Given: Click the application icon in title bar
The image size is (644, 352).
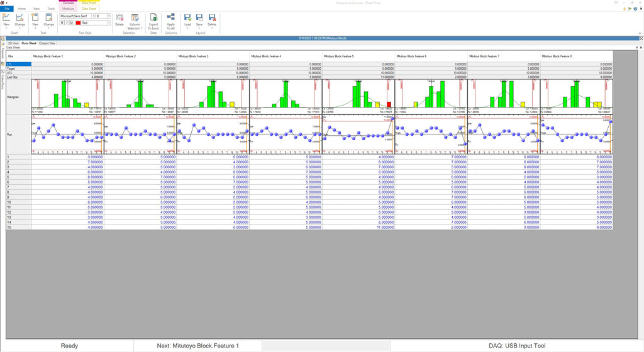Looking at the screenshot, I should tap(3, 3).
